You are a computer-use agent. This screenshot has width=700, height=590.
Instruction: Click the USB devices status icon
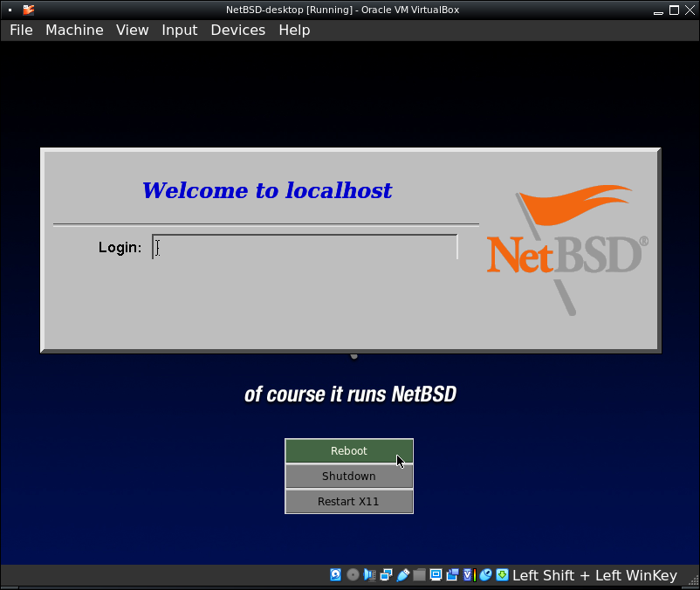(x=402, y=575)
